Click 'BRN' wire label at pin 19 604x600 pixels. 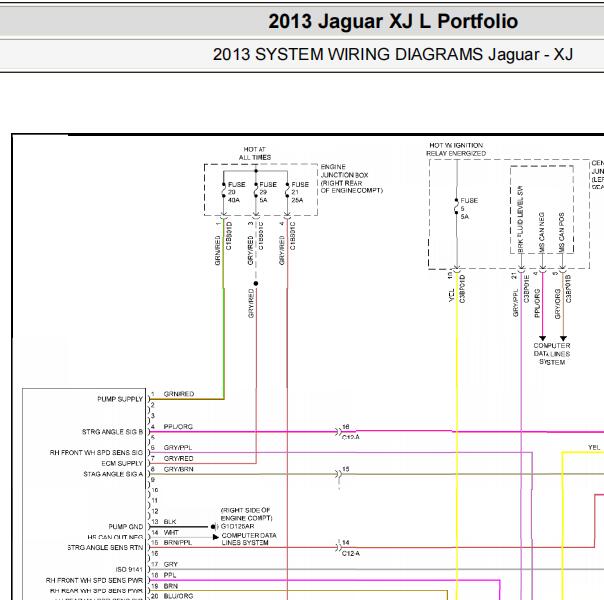171,586
